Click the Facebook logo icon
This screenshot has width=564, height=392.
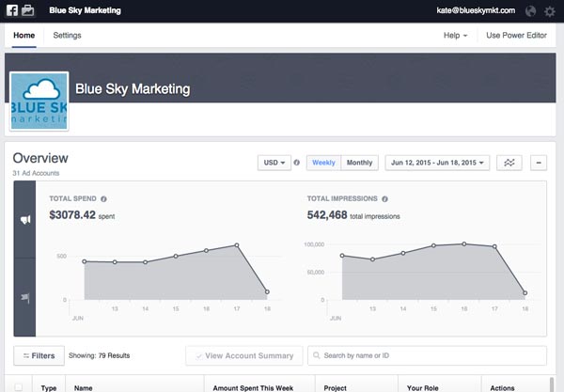click(12, 10)
